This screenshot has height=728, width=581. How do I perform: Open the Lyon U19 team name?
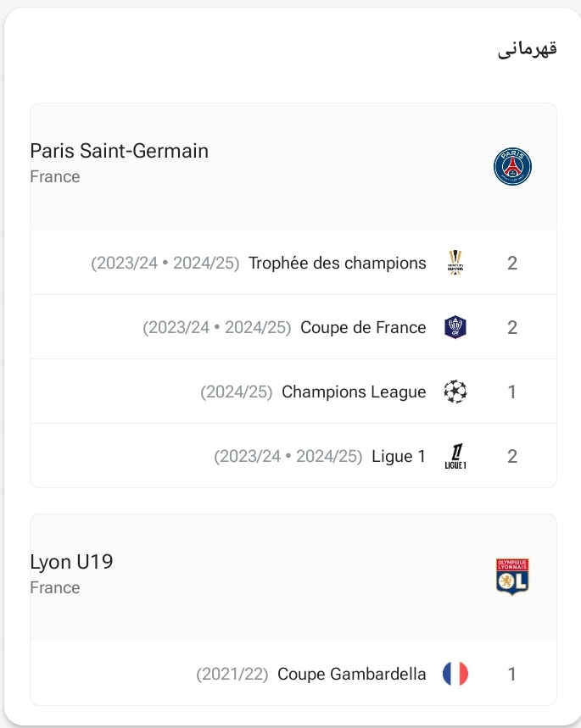[71, 562]
